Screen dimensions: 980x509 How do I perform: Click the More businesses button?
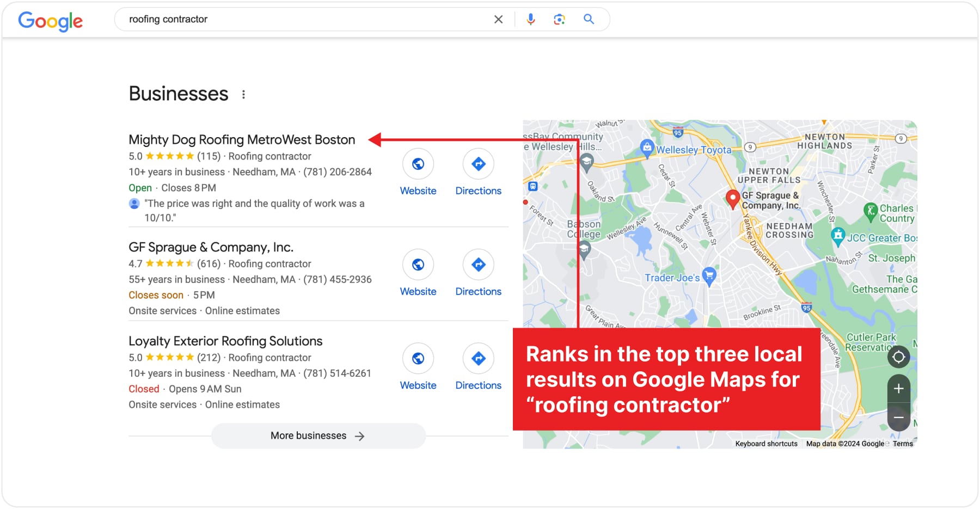(318, 436)
